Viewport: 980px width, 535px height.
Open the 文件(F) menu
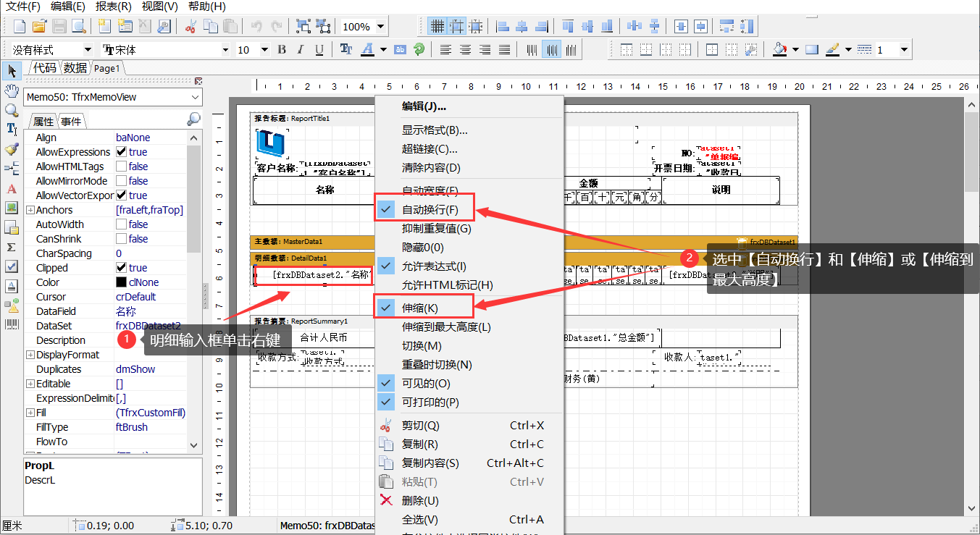point(24,7)
